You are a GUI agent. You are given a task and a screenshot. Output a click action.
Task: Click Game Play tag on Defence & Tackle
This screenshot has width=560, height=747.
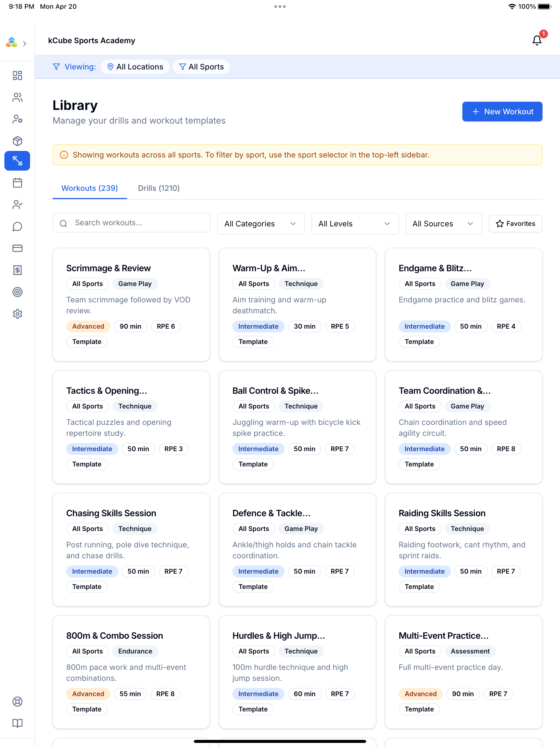click(x=301, y=529)
